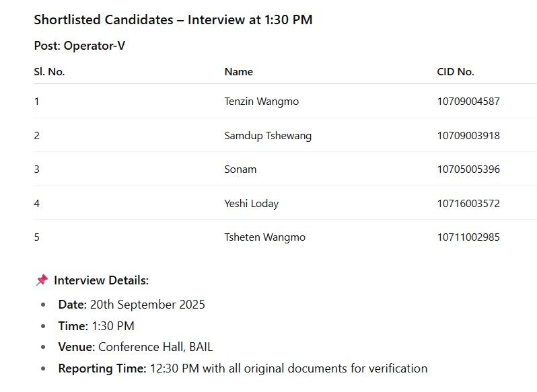The width and height of the screenshot is (537, 392).
Task: Click the Interview Details heading text
Action: [x=101, y=280]
